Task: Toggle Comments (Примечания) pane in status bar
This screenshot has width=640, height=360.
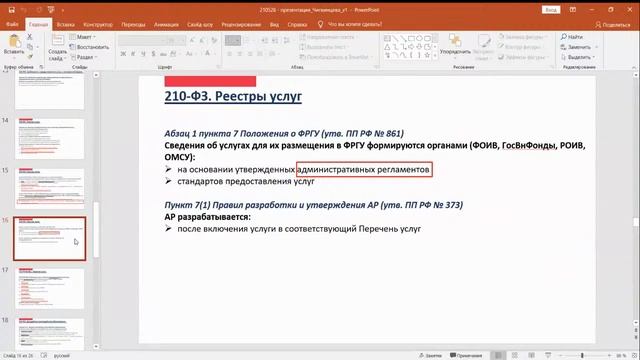Action: (x=466, y=356)
